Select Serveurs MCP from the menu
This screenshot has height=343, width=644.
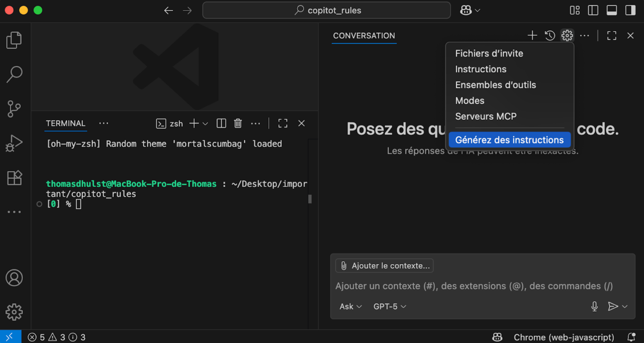[x=486, y=116]
